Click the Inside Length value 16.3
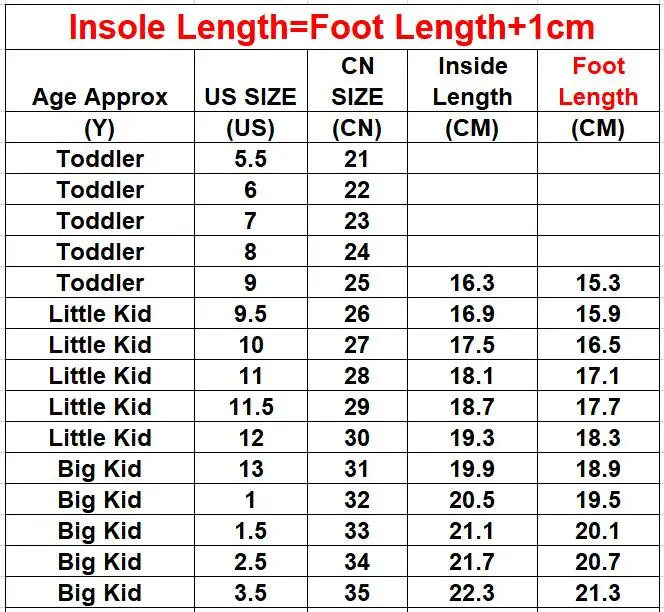Viewport: 664px width, 612px height. [x=473, y=282]
